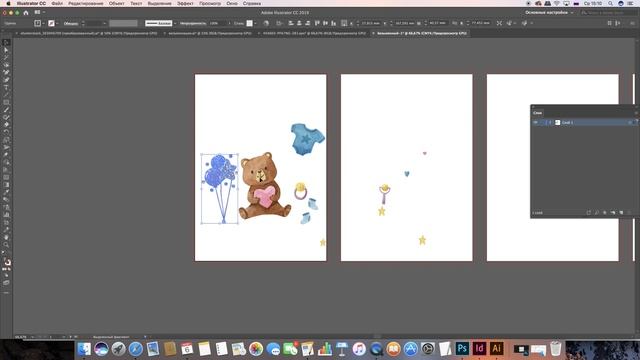Open the stroke color dropdown in control bar
This screenshot has width=640, height=360.
(57, 23)
